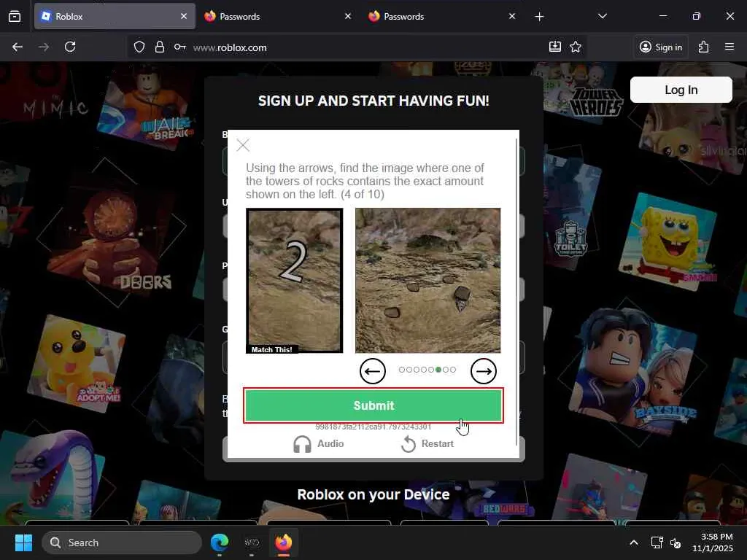Viewport: 747px width, 560px height.
Task: Open the clock showing 3:58 PM
Action: 713,542
